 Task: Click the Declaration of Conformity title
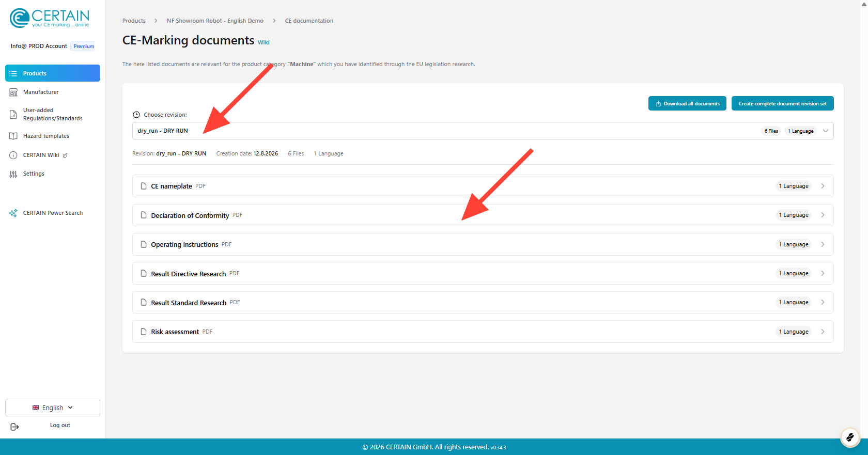tap(190, 215)
